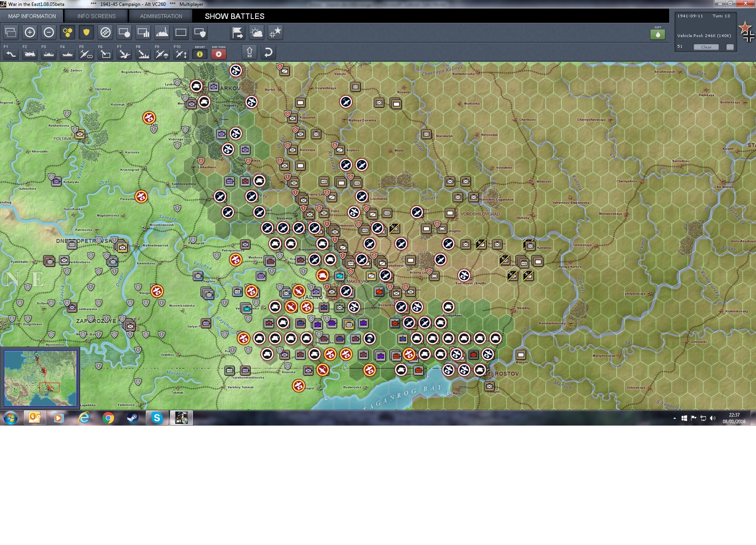Click the zoom out map button
Viewport: 756px width, 545px height.
[x=49, y=32]
